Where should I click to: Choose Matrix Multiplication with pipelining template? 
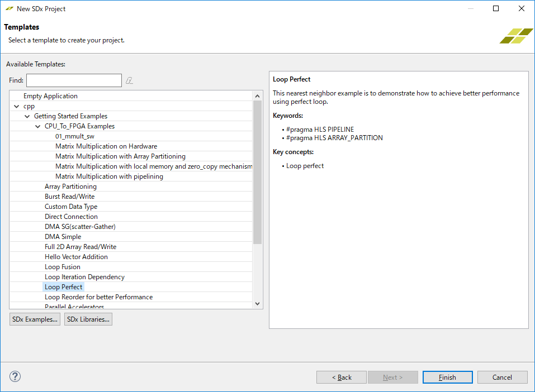pos(109,176)
